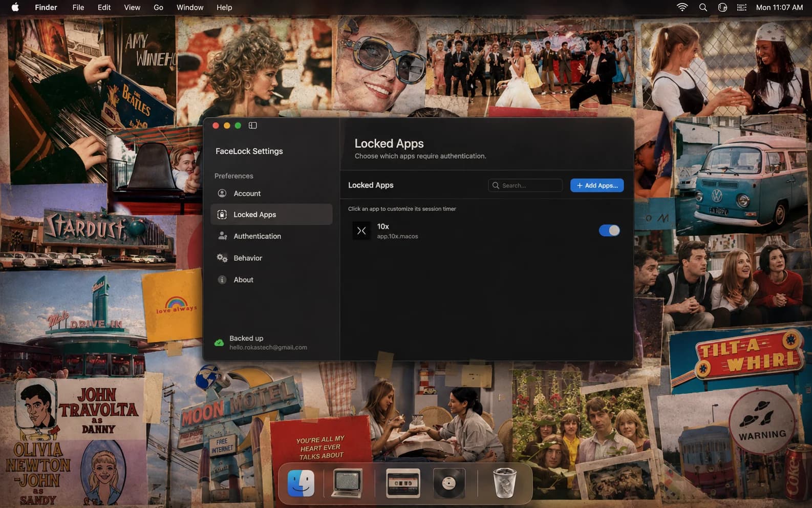Screen dimensions: 812x508
Task: Click the About info icon
Action: click(x=222, y=280)
